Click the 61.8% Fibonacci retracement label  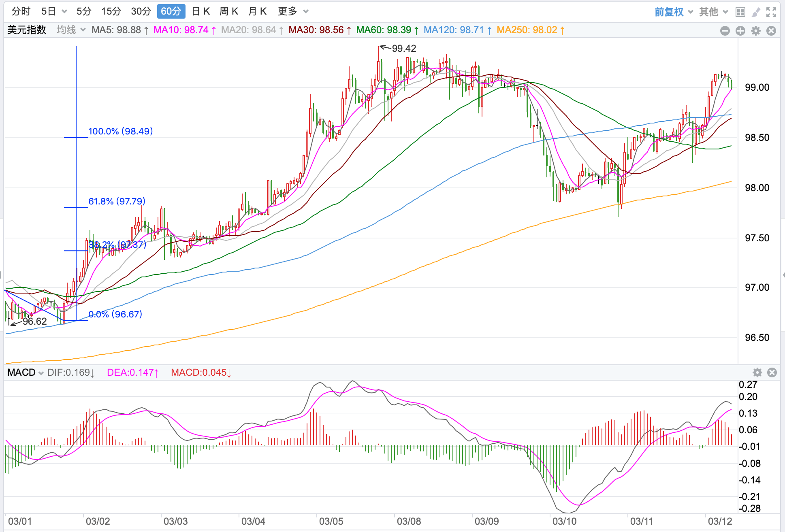point(117,201)
